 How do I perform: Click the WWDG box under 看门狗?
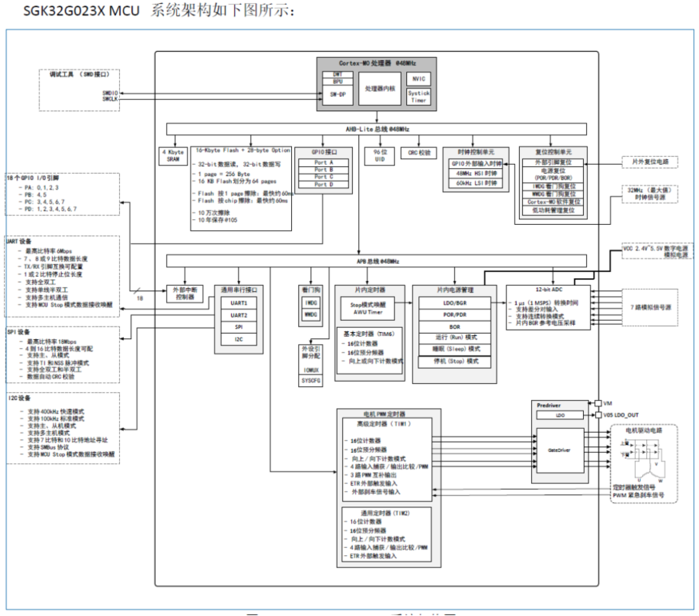coord(311,314)
